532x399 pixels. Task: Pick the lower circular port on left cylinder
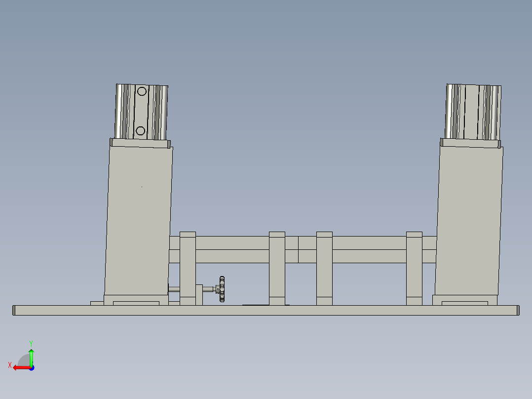pyautogui.click(x=140, y=131)
